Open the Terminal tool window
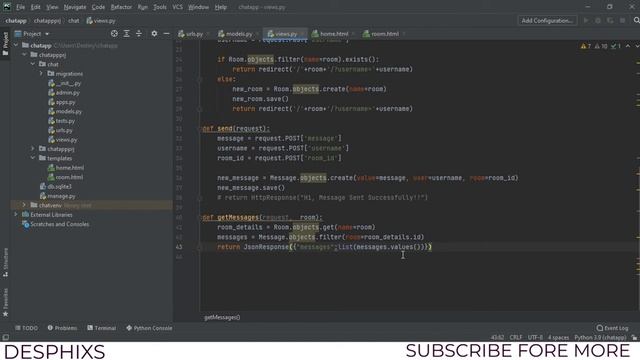 102,328
